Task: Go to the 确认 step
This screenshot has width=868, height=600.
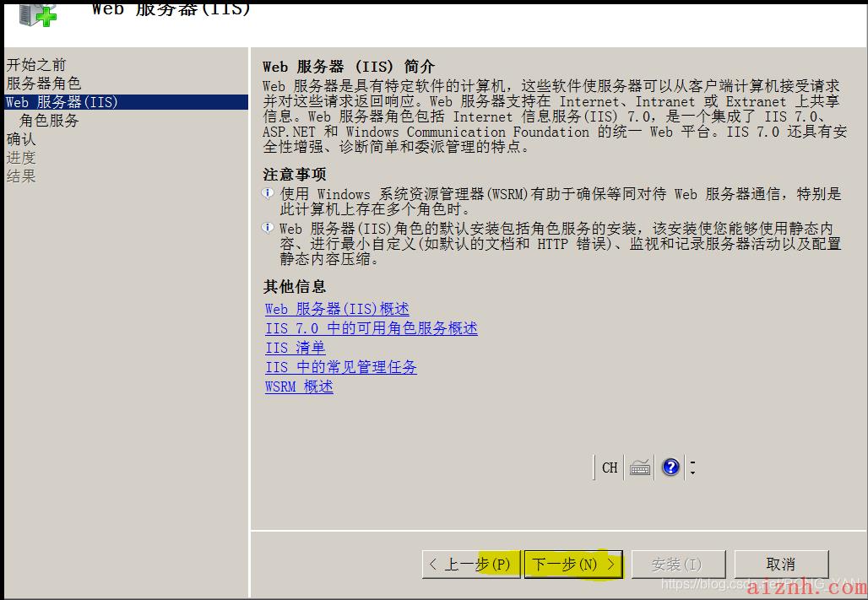Action: pos(21,139)
